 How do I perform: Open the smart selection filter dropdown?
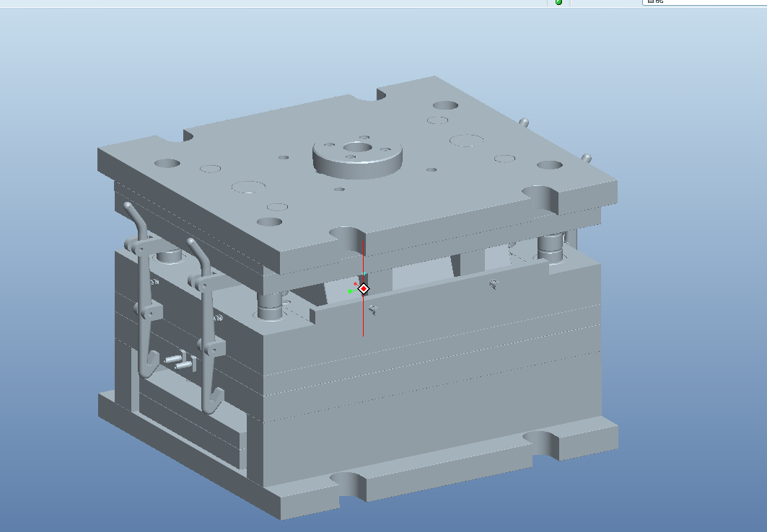[704, 2]
